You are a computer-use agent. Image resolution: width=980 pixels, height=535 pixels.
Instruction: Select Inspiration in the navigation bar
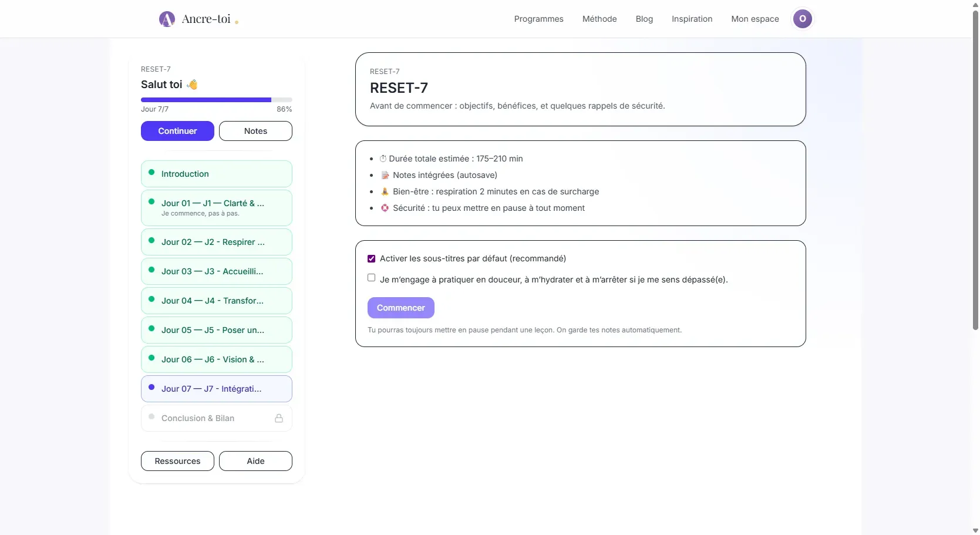coord(691,18)
